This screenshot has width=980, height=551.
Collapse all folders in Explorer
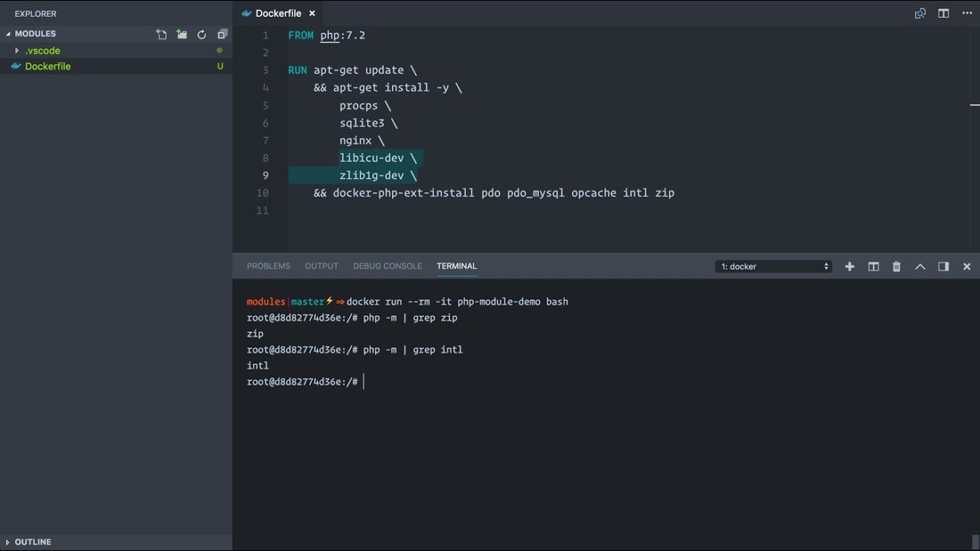click(223, 34)
